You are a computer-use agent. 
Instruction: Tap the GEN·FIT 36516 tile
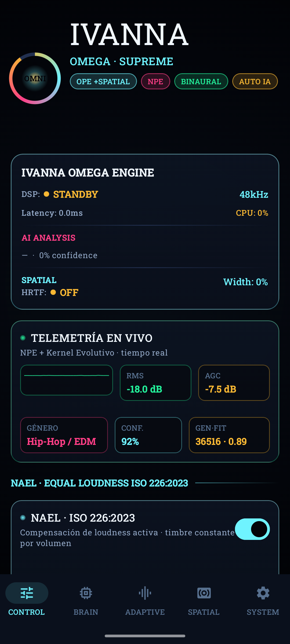point(229,435)
